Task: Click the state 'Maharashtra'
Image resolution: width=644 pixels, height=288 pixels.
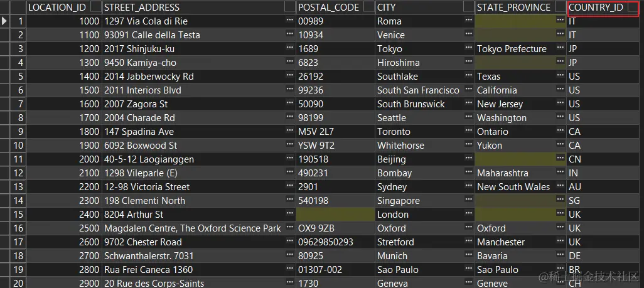Action: 503,173
